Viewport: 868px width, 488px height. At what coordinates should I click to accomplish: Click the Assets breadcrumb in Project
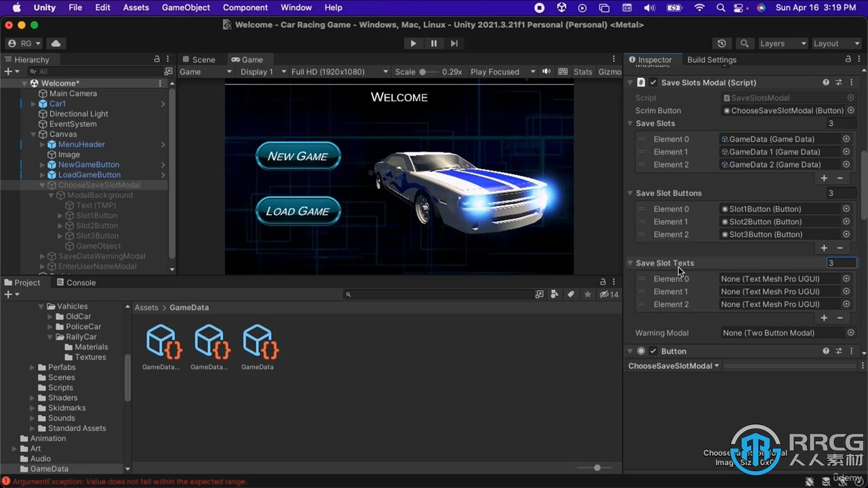tap(146, 308)
